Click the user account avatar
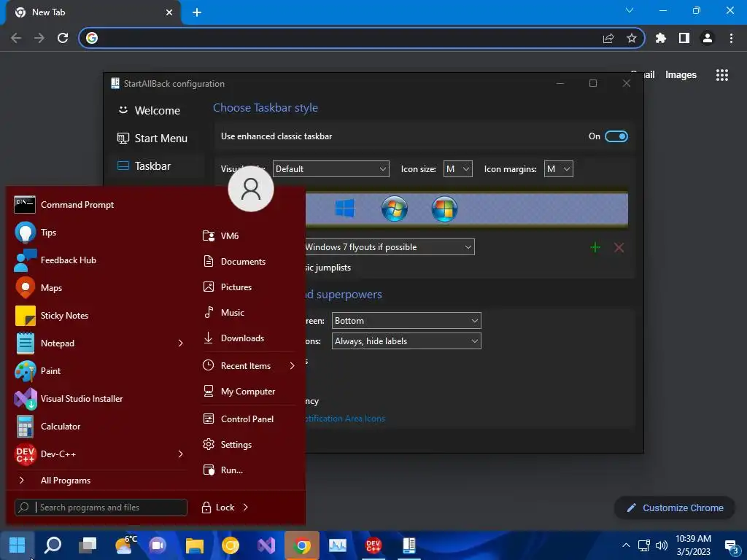747x560 pixels. click(x=251, y=189)
